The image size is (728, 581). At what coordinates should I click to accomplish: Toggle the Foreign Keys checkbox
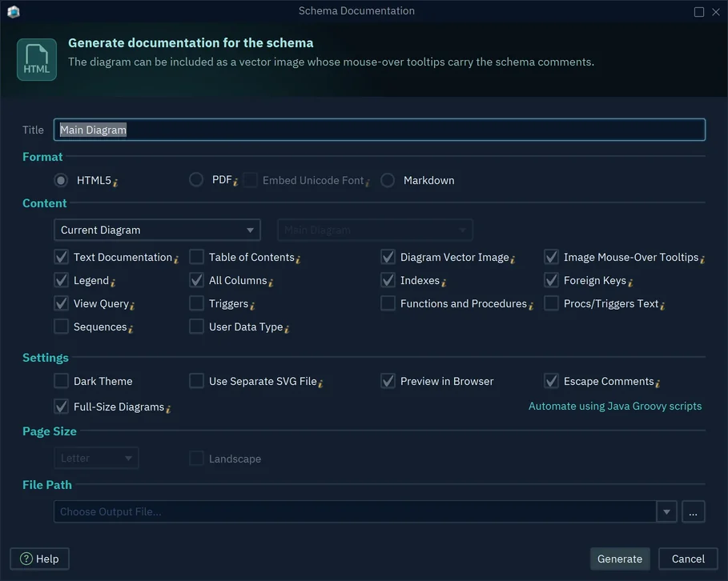[x=551, y=280]
